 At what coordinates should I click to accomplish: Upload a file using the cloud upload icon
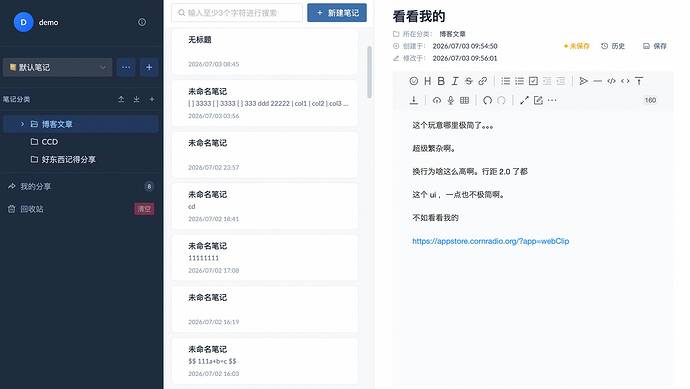click(437, 100)
